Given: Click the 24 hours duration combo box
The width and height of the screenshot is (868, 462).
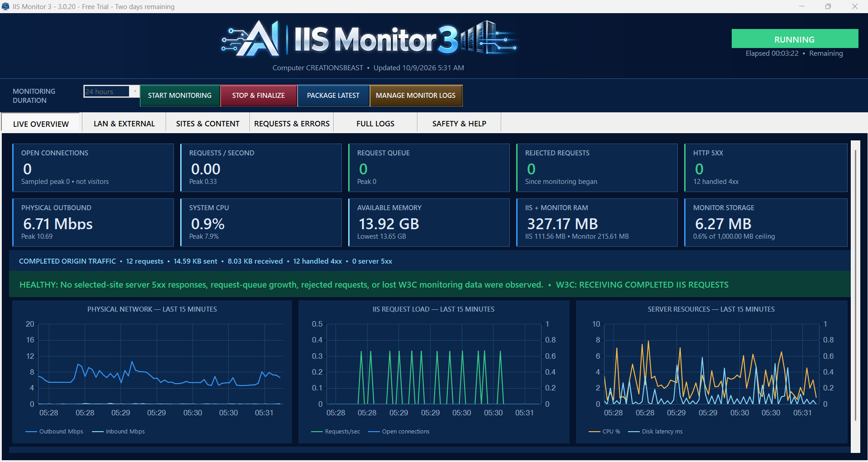Looking at the screenshot, I should tap(111, 91).
